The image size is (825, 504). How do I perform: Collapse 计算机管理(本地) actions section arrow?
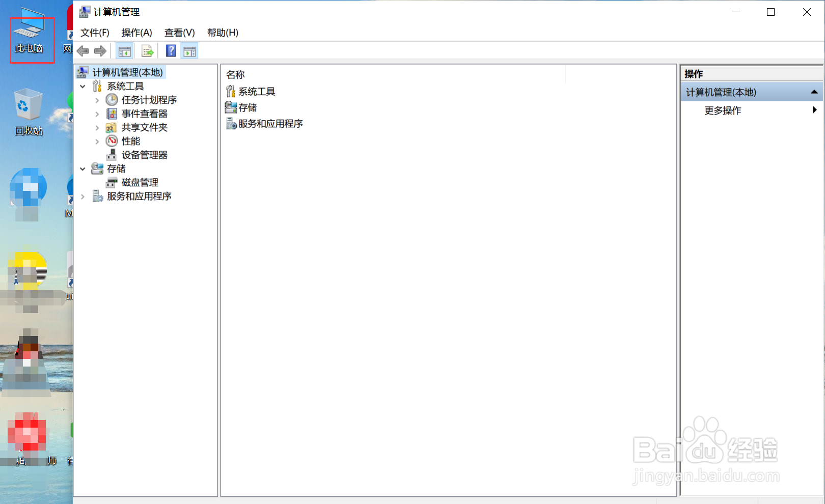(x=814, y=92)
